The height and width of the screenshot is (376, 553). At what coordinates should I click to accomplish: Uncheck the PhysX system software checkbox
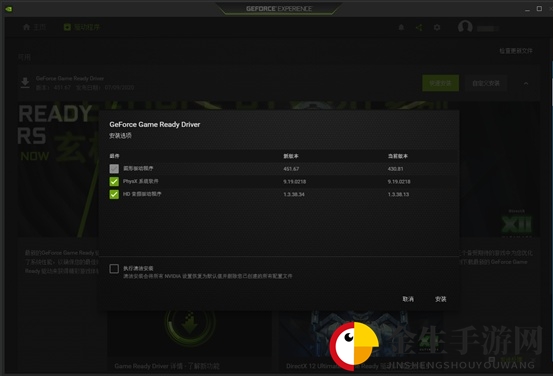114,181
